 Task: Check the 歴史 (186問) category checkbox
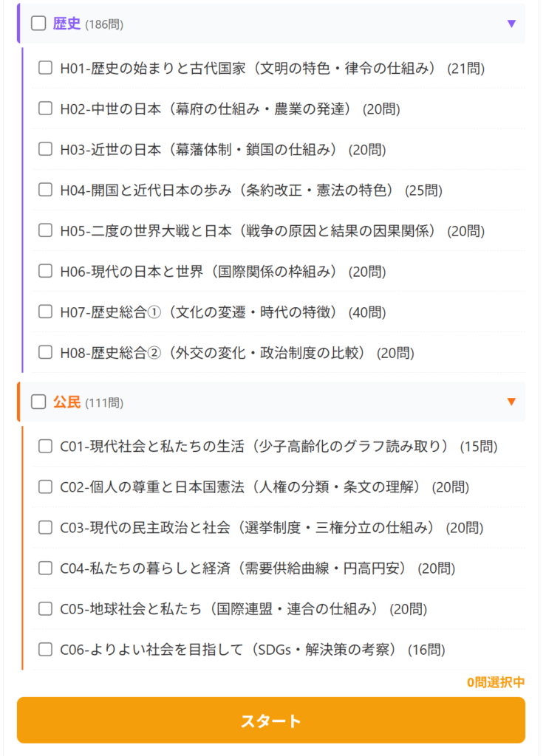click(38, 24)
